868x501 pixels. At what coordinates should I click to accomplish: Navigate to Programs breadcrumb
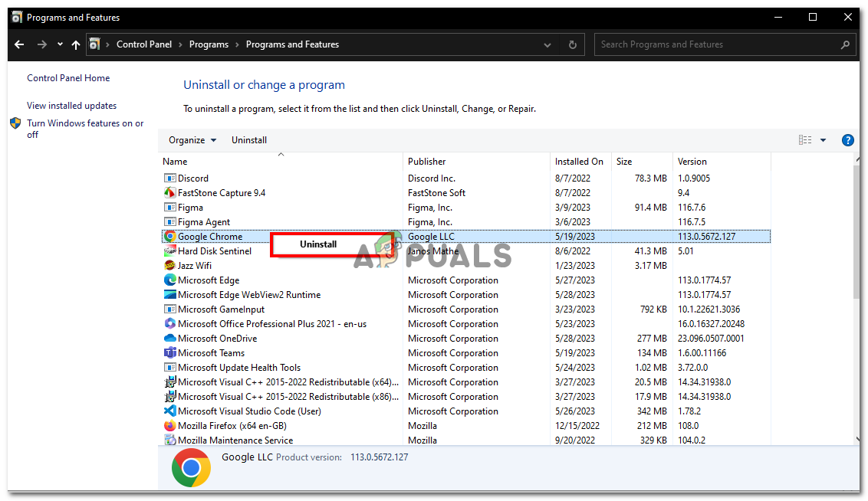pos(209,44)
